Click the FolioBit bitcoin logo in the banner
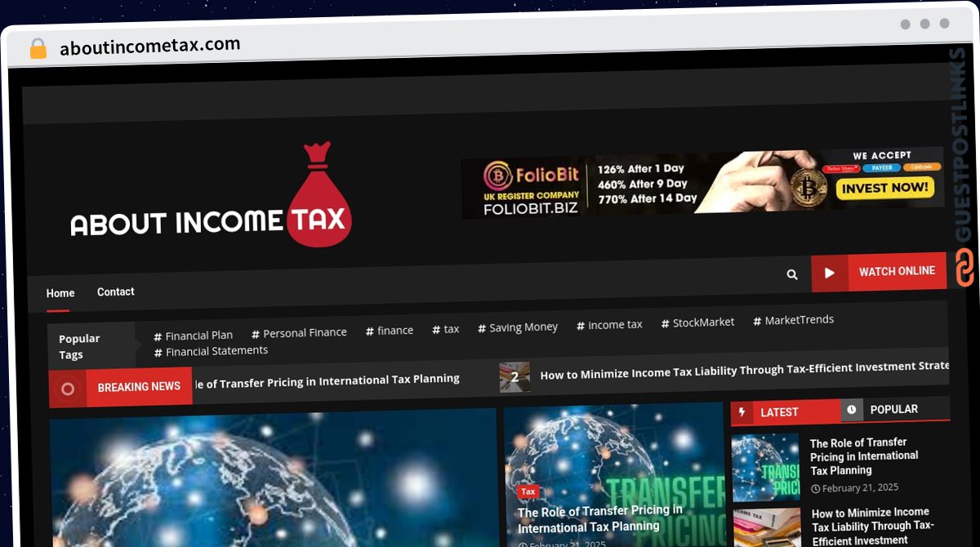The image size is (980, 547). (497, 176)
